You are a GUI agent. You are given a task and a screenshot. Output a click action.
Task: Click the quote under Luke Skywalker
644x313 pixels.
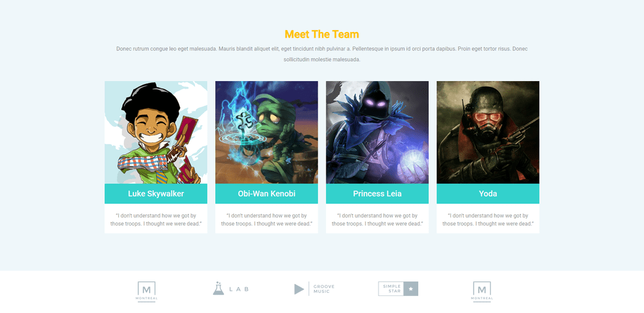pyautogui.click(x=156, y=219)
